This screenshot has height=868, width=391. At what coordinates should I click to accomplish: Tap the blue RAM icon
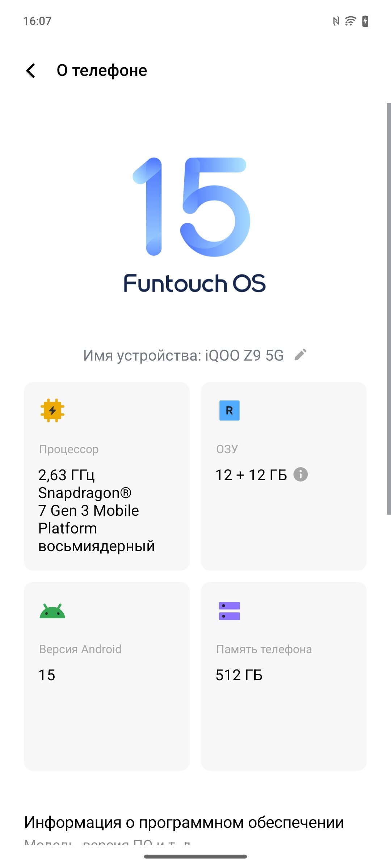point(229,410)
